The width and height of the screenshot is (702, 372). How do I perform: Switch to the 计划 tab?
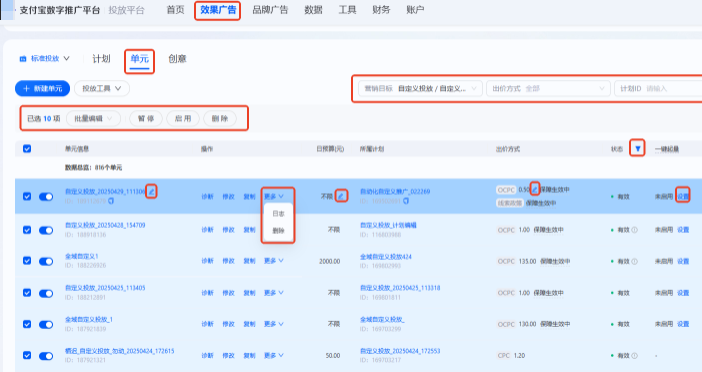[101, 59]
